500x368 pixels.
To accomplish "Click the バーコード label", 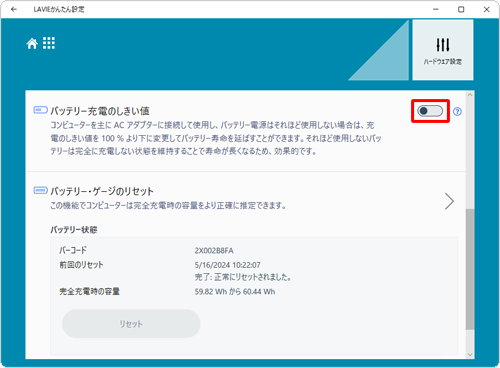I will pyautogui.click(x=73, y=250).
